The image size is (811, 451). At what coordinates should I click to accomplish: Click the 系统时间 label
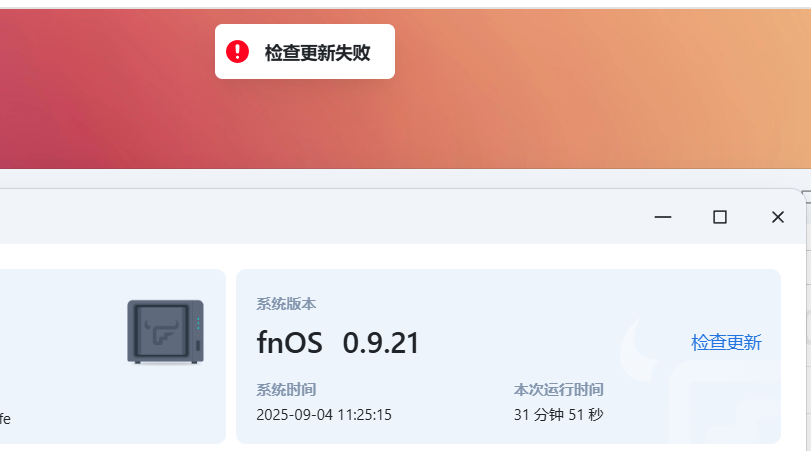point(286,389)
